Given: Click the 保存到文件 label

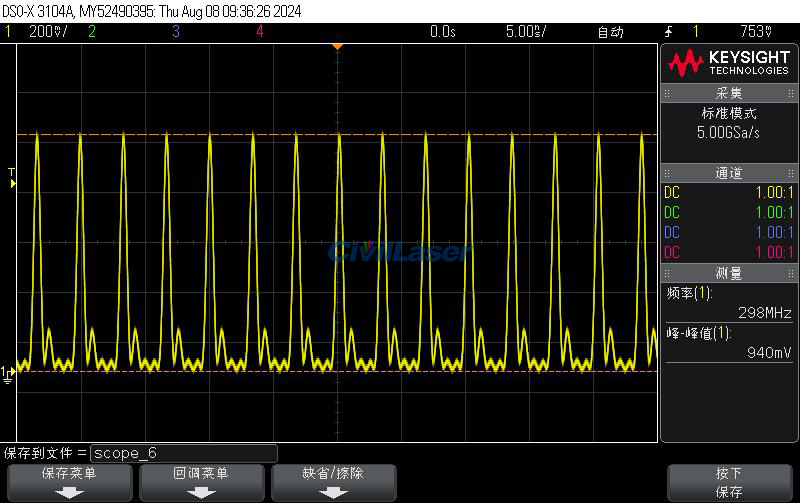Looking at the screenshot, I should click(38, 453).
